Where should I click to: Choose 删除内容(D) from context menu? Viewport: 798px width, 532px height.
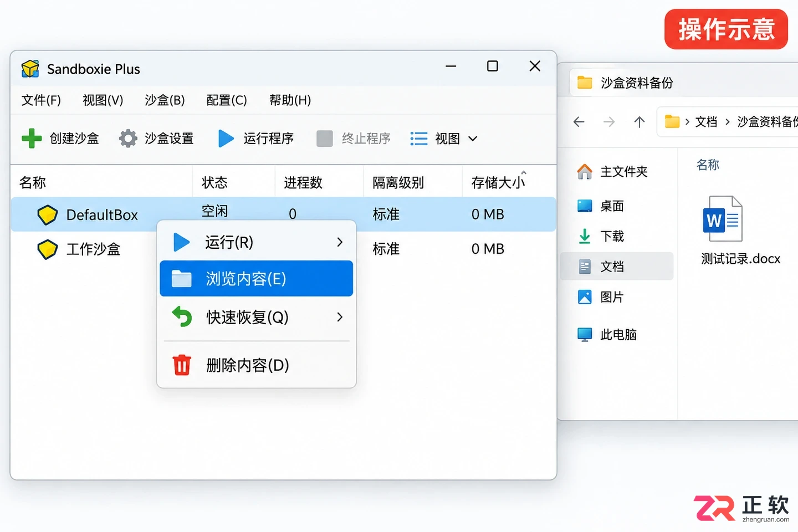[257, 365]
